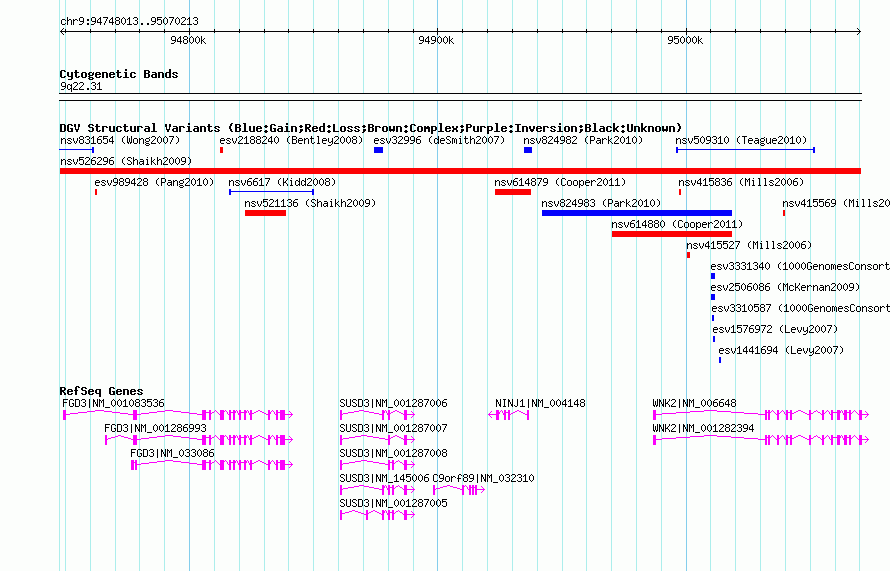Click the esv3310587 1000Genomes variant label
The image size is (890, 571).
coord(800,308)
